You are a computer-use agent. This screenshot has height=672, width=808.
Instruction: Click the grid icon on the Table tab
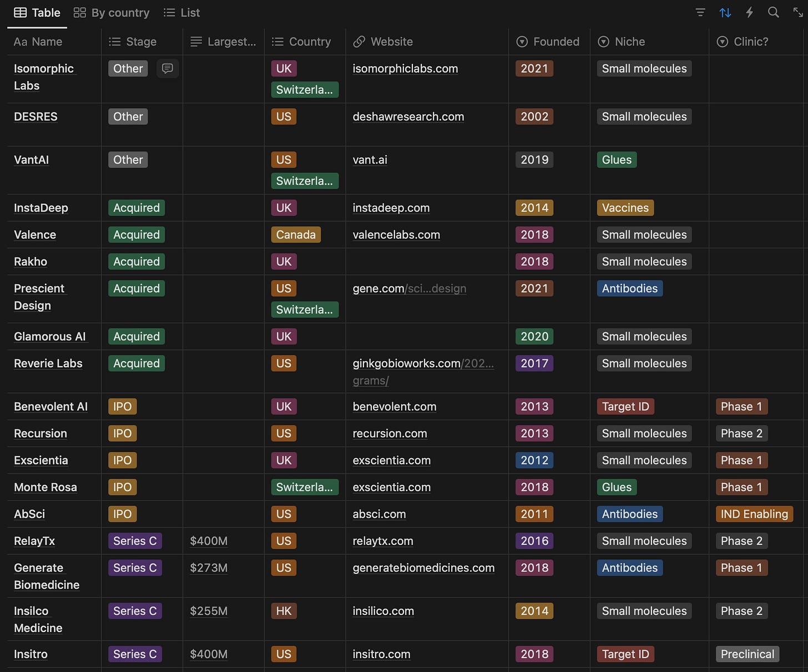[x=20, y=12]
